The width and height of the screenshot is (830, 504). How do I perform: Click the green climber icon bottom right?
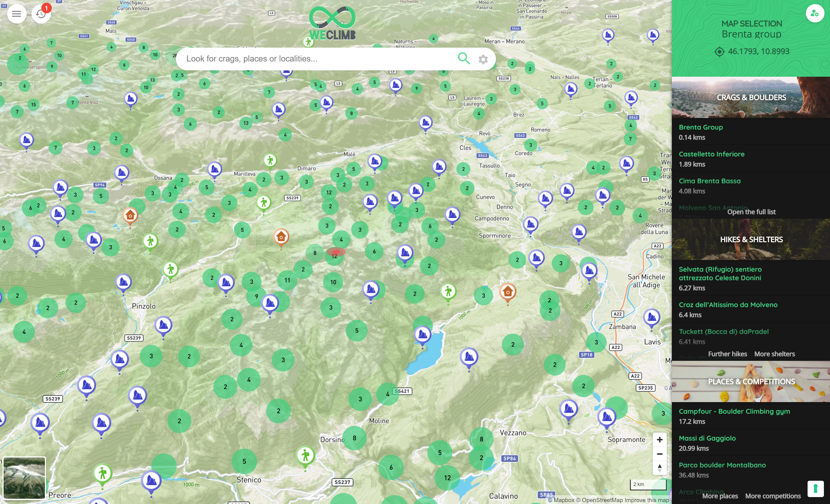point(815,488)
